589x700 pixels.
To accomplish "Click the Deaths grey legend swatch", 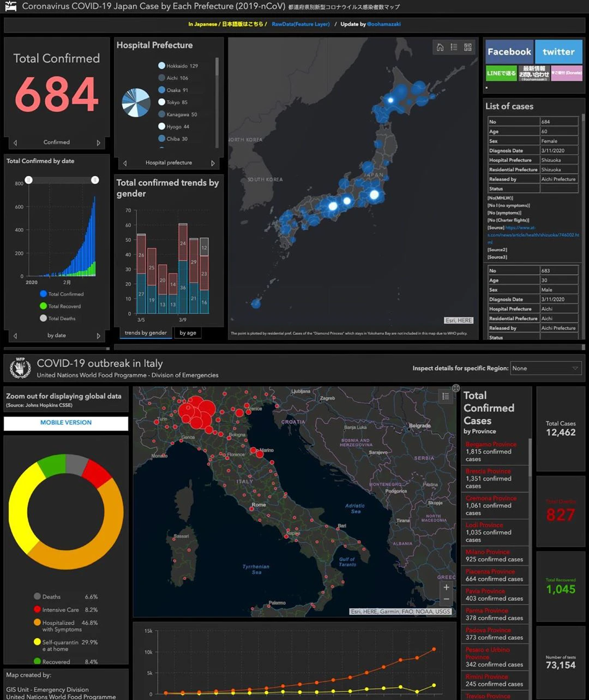I will [x=37, y=596].
